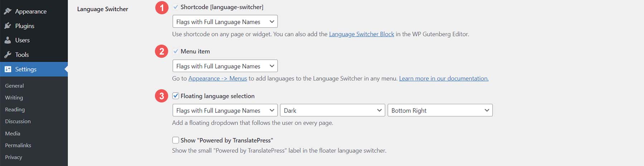
Task: Open the Language Switcher Block link
Action: [x=361, y=34]
